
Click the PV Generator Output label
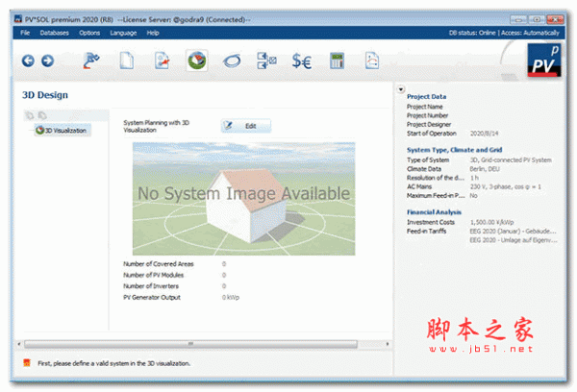click(x=152, y=297)
